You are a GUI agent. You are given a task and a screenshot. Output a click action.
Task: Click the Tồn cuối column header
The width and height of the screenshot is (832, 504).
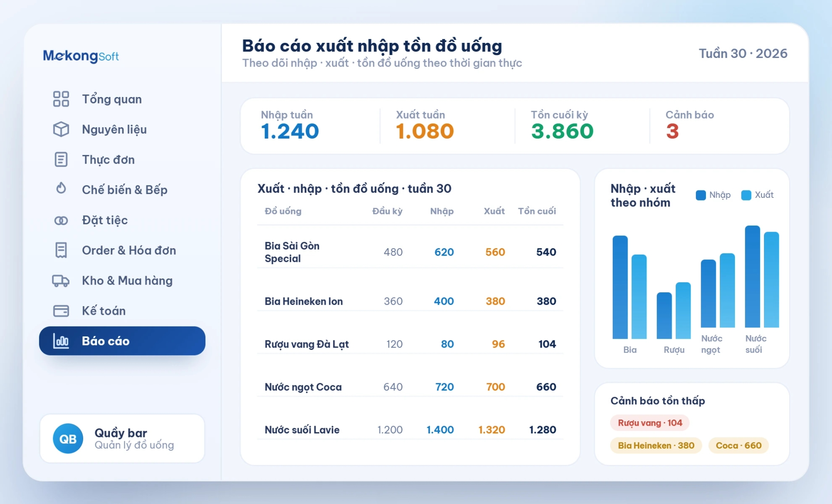(x=537, y=211)
